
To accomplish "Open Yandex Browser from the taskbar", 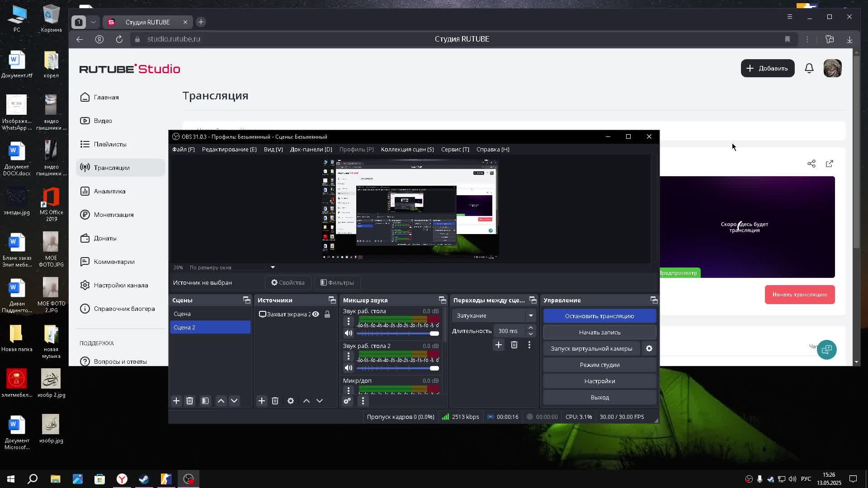I will pyautogui.click(x=122, y=479).
